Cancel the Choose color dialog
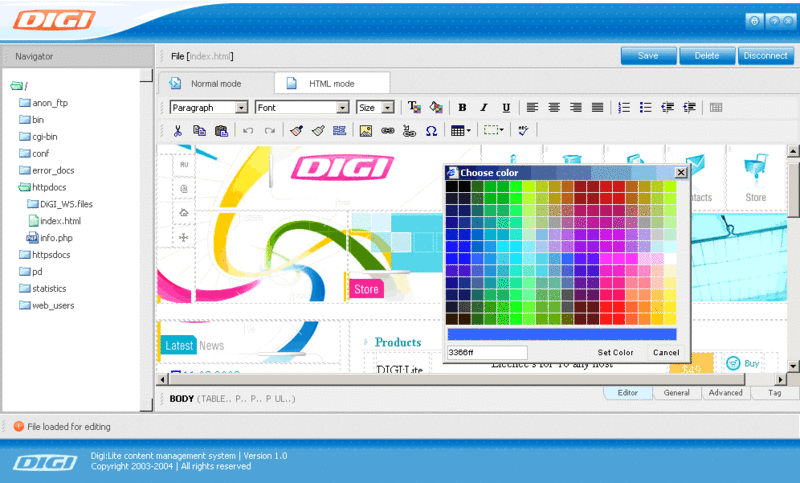 666,352
